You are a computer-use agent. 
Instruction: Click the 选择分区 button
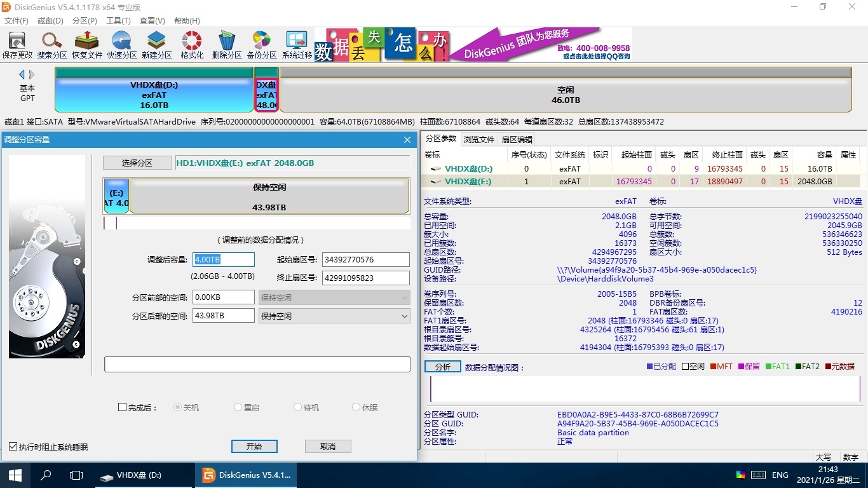coord(137,163)
